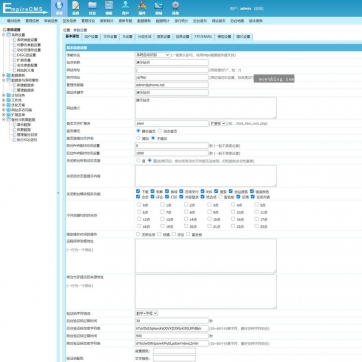The height and width of the screenshot is (362, 362).
Task: Check the 5点 hour checkbox
Action: tap(256, 205)
